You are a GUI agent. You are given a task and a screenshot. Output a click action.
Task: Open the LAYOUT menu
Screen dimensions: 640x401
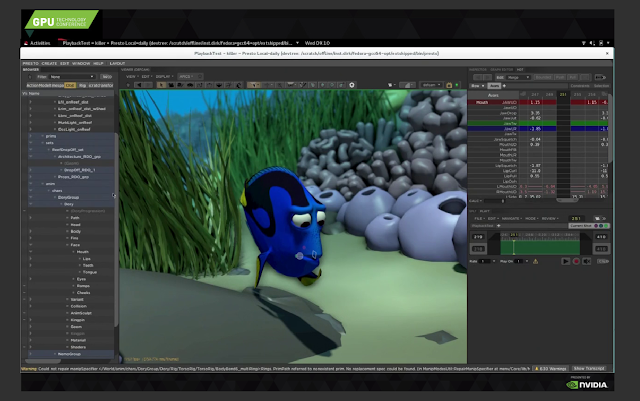pyautogui.click(x=118, y=63)
